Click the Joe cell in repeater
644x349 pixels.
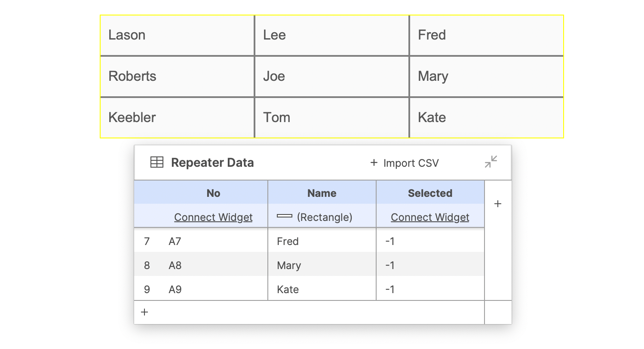332,77
